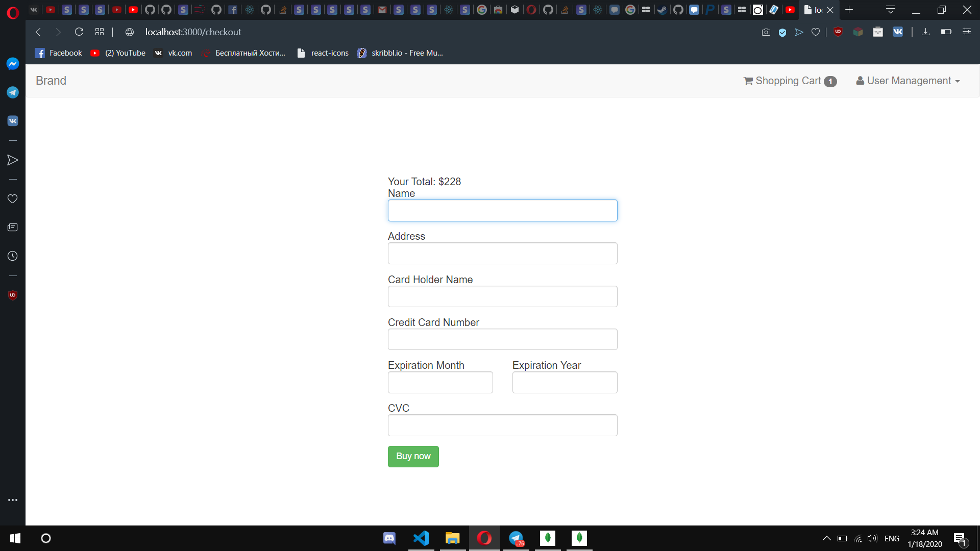The height and width of the screenshot is (551, 980).
Task: Click the Expiration Year field
Action: click(x=565, y=382)
